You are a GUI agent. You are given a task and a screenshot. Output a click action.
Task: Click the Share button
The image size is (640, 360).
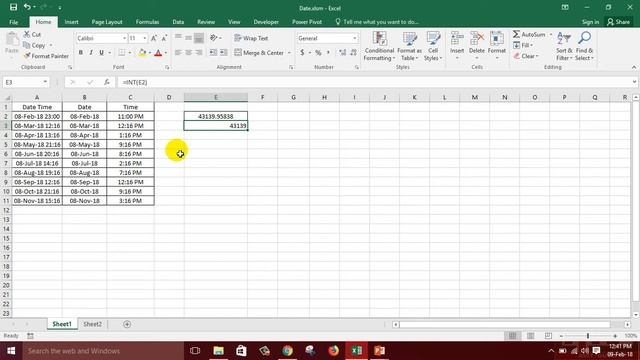(x=619, y=22)
